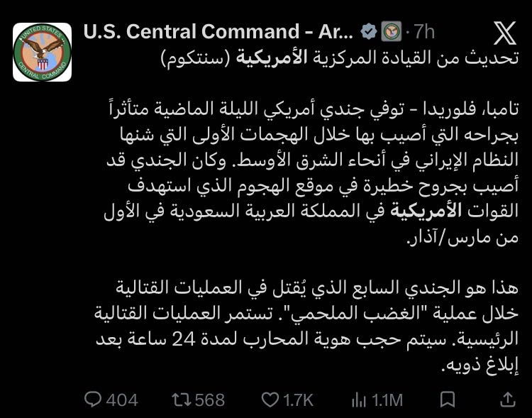
Task: Click the reply speech bubble icon
Action: coord(93,400)
